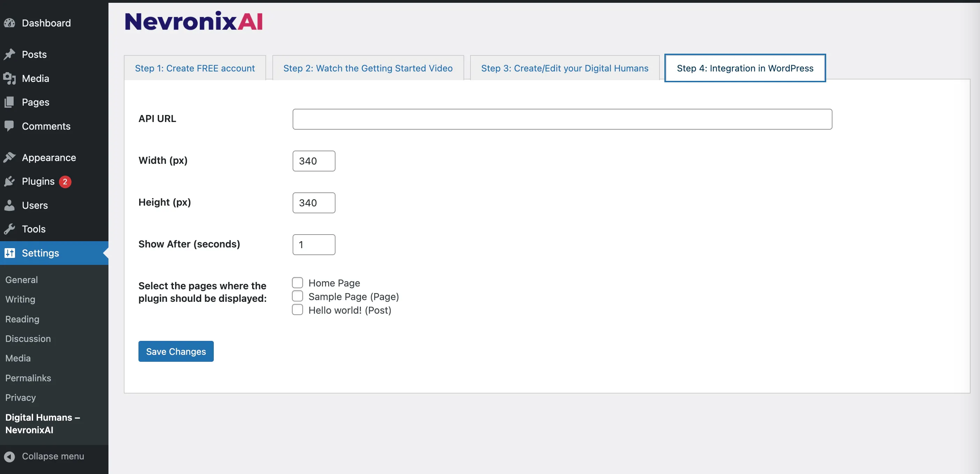
Task: Open Privacy settings submenu link
Action: coord(21,398)
